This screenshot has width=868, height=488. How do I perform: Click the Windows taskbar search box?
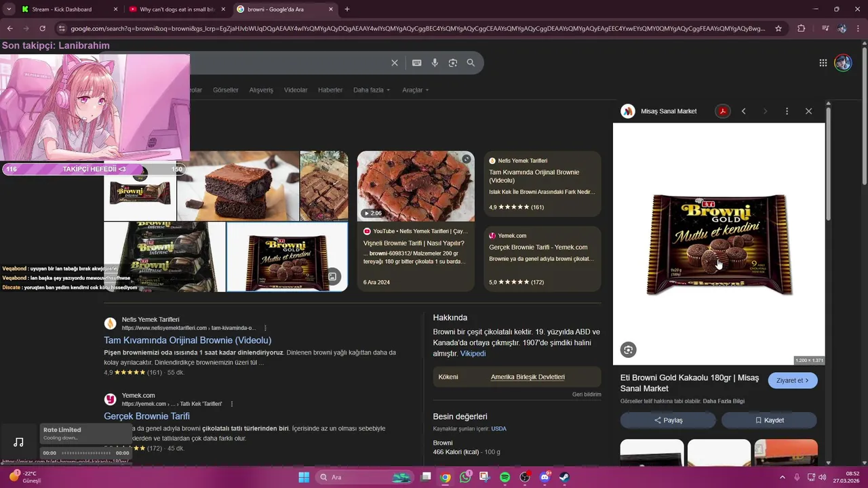(x=366, y=477)
